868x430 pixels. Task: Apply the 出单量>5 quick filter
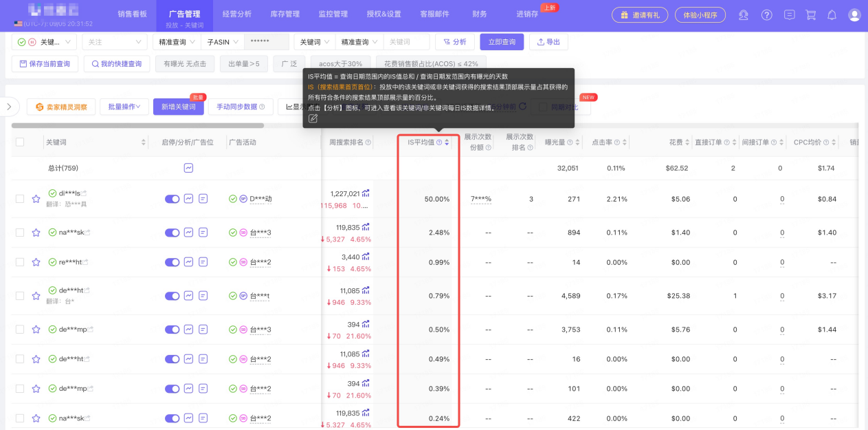[x=244, y=64]
